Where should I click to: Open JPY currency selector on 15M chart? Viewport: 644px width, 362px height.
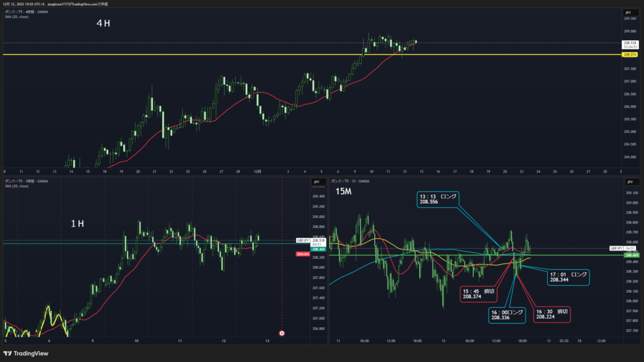click(x=628, y=182)
